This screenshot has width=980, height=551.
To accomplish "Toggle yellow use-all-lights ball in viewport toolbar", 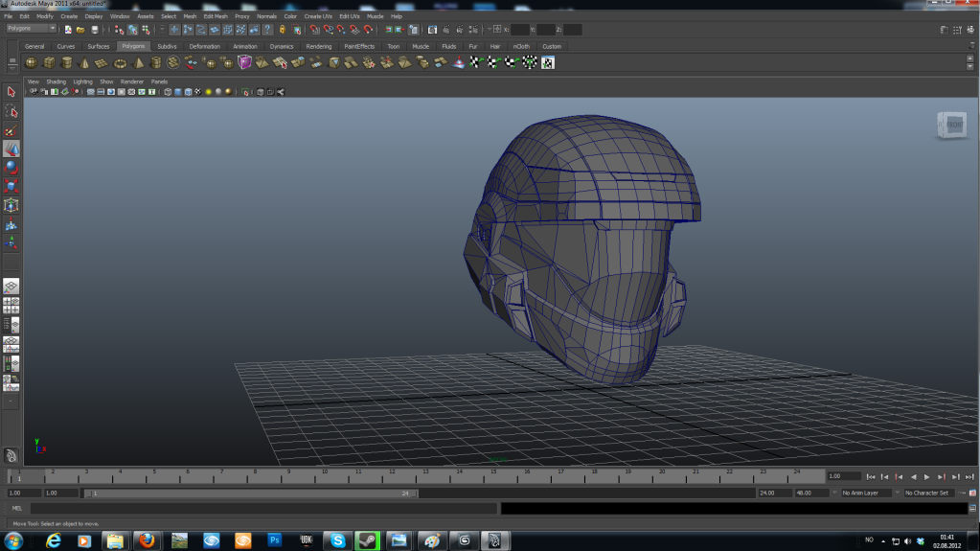I will [x=209, y=92].
